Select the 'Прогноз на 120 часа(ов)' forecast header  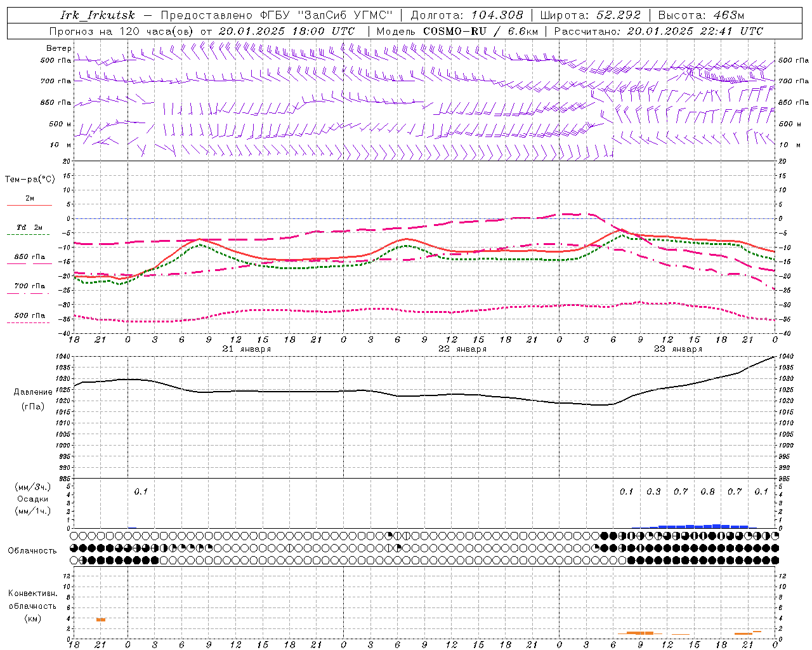point(122,31)
